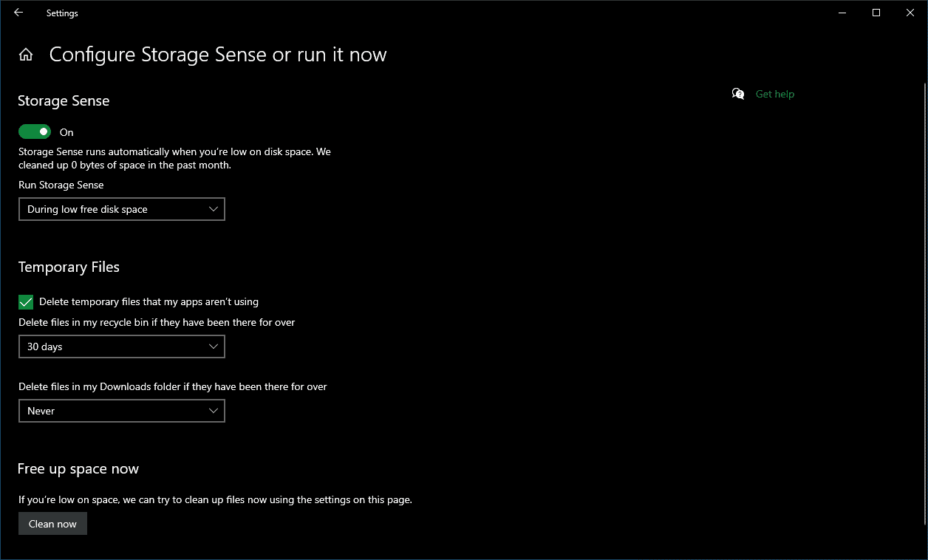This screenshot has height=560, width=928.
Task: Click the Settings label in the title bar
Action: point(62,13)
